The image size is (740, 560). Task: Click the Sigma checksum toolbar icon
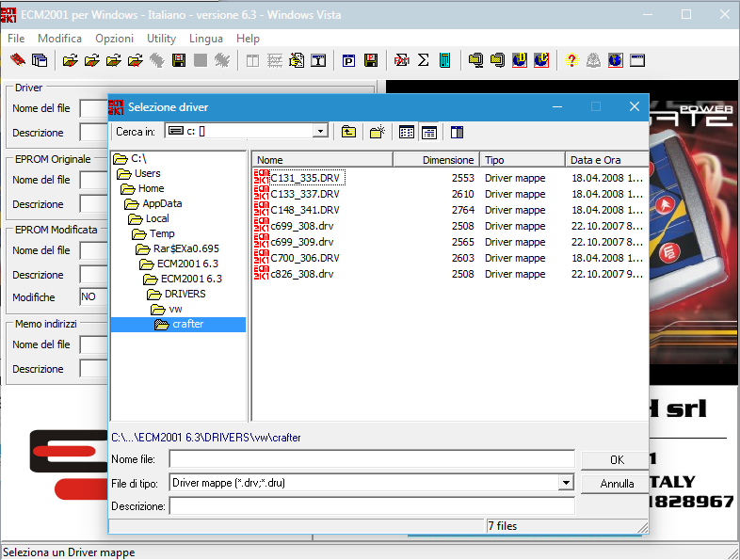[424, 60]
